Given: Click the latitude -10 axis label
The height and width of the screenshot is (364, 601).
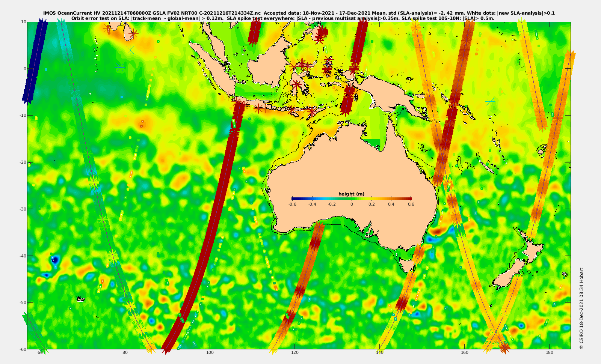Looking at the screenshot, I should coord(23,115).
